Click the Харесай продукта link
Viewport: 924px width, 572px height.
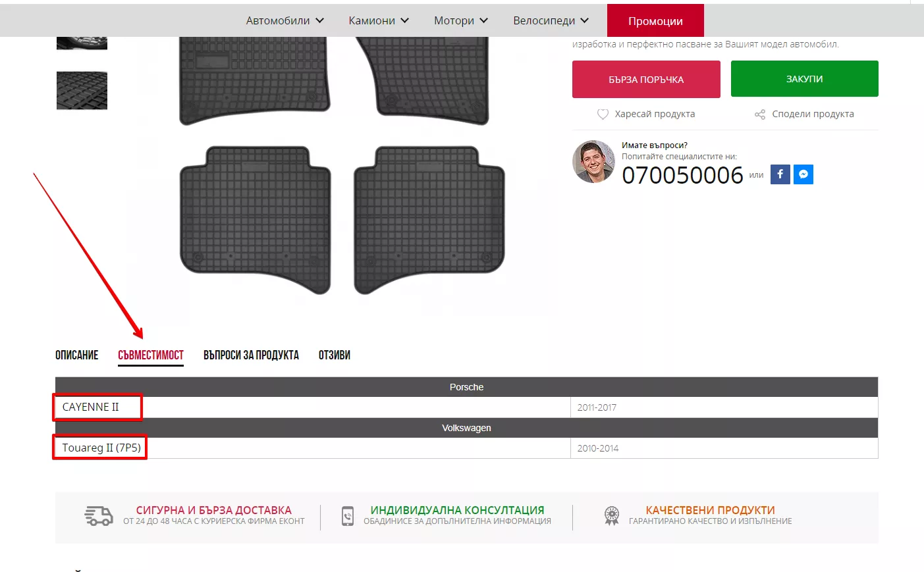pos(655,114)
